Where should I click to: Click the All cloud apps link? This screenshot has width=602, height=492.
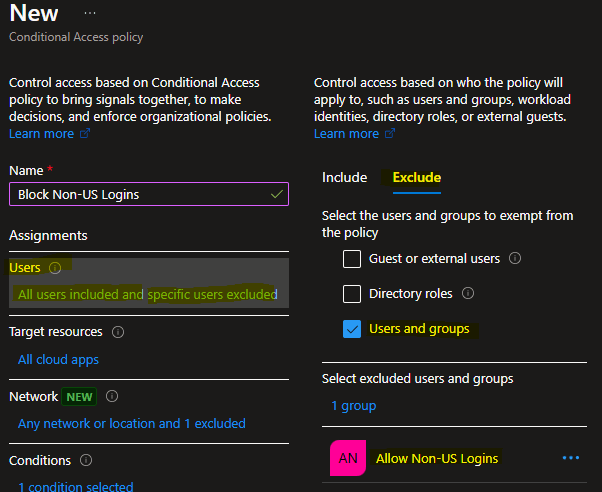(x=58, y=360)
